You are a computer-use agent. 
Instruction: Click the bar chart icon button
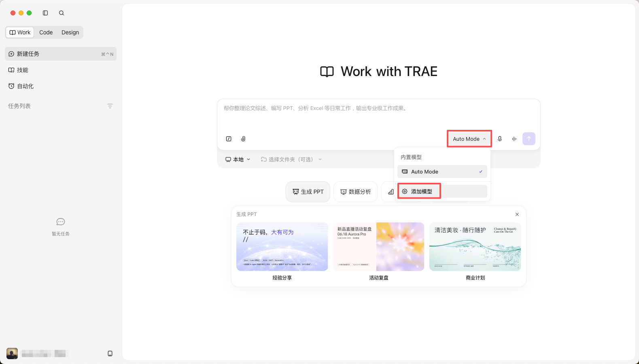click(391, 192)
